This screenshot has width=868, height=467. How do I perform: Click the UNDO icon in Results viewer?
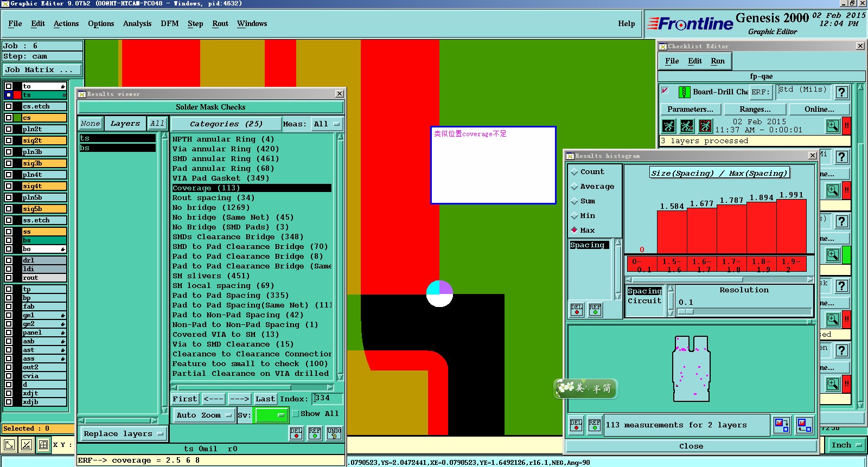tap(334, 433)
